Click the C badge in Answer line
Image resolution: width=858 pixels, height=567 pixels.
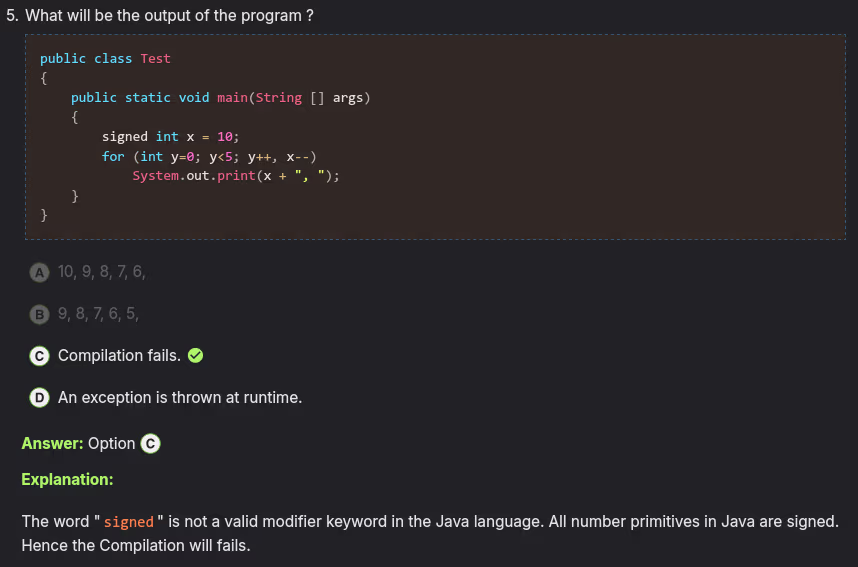click(x=150, y=443)
